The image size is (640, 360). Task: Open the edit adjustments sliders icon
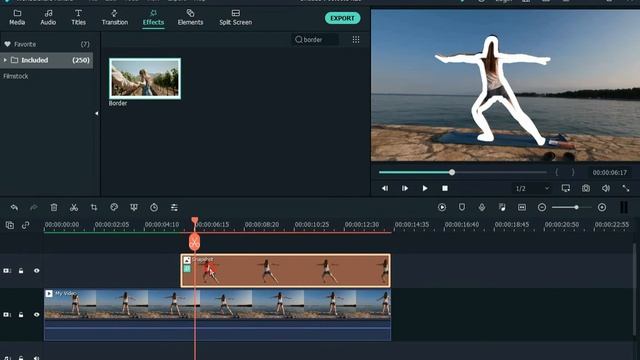point(174,207)
